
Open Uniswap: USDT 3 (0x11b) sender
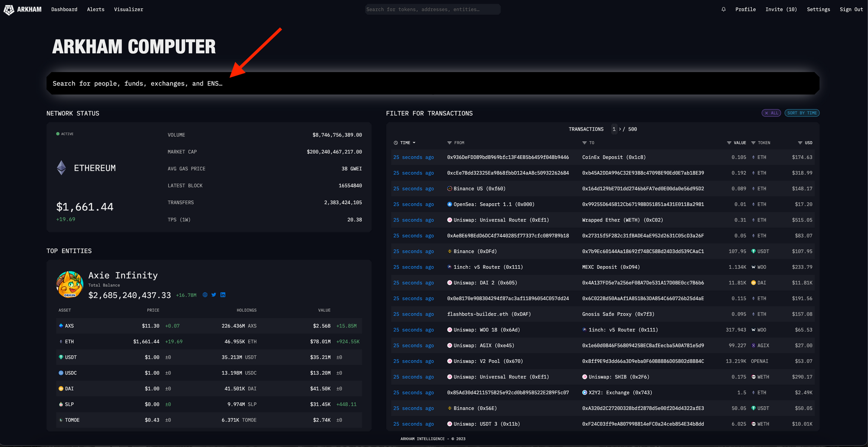pos(487,424)
